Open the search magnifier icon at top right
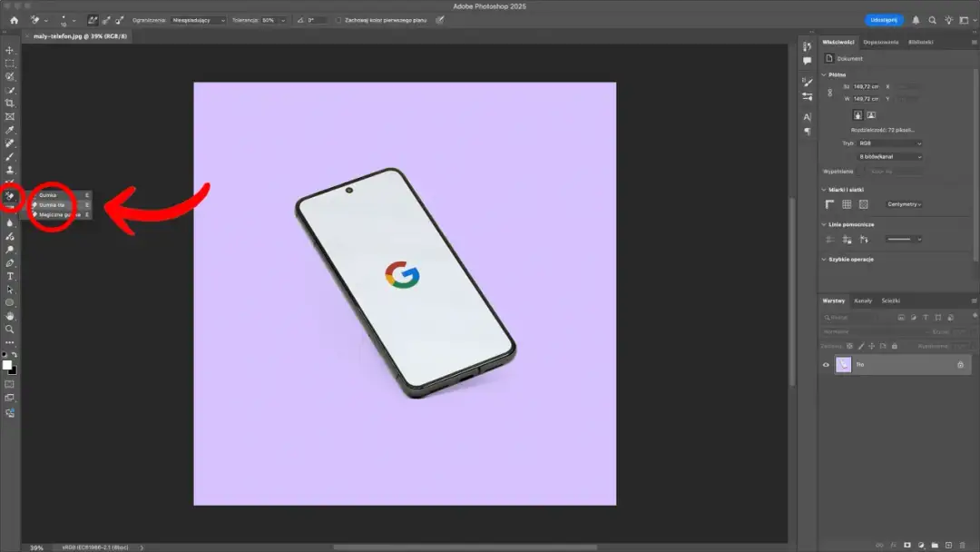 click(x=932, y=20)
